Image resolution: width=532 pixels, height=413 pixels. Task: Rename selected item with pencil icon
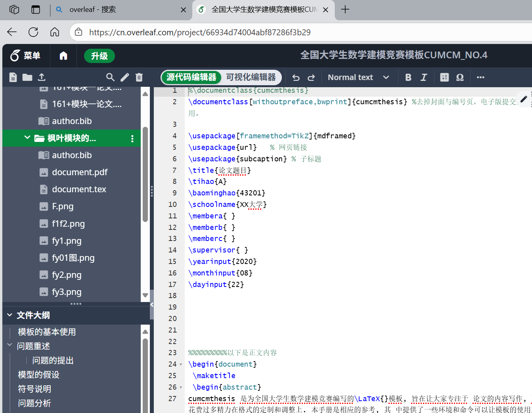tap(125, 77)
